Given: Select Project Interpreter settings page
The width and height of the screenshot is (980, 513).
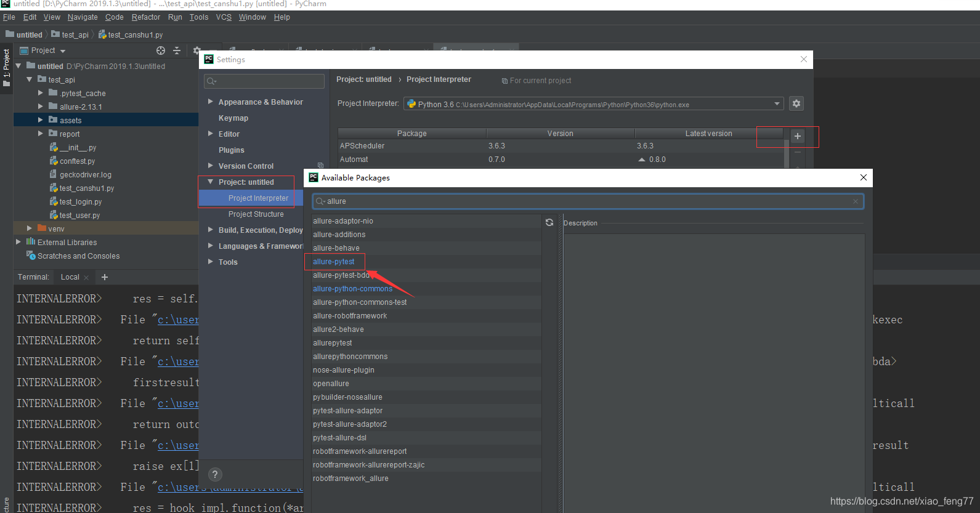Looking at the screenshot, I should point(258,198).
